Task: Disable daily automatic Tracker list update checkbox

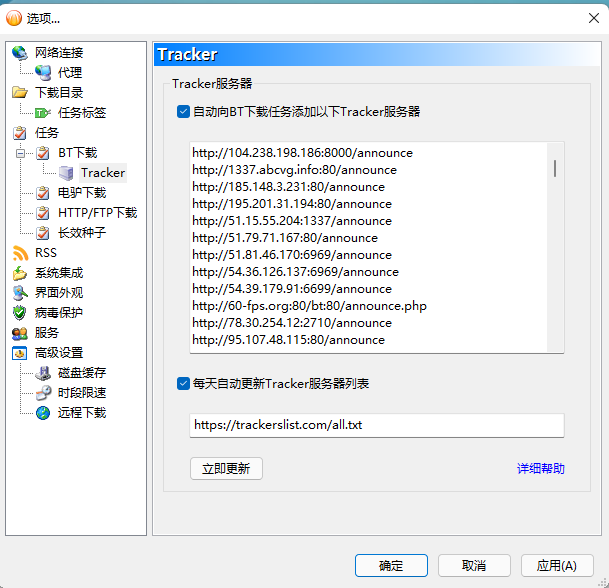Action: click(x=183, y=383)
